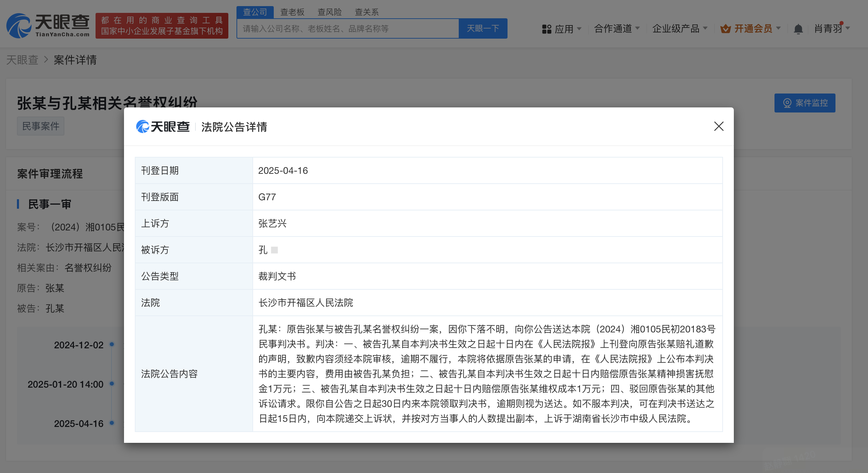Open the 肖青羽 user menu

[x=832, y=28]
